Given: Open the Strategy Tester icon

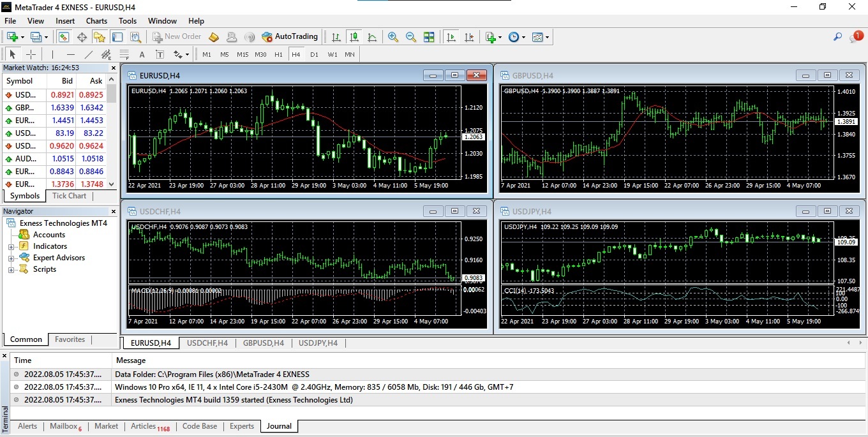Looking at the screenshot, I should tap(135, 37).
